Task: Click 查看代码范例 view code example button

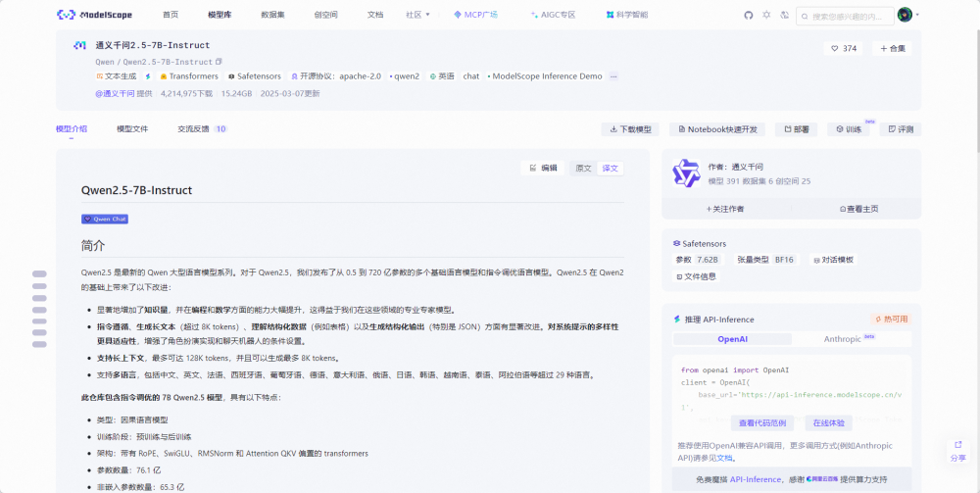Action: pyautogui.click(x=762, y=423)
